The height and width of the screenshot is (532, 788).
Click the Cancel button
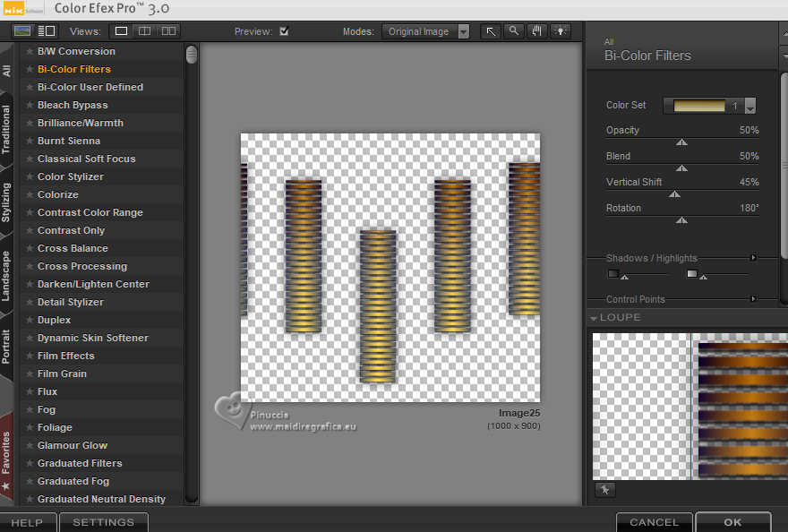click(x=654, y=522)
